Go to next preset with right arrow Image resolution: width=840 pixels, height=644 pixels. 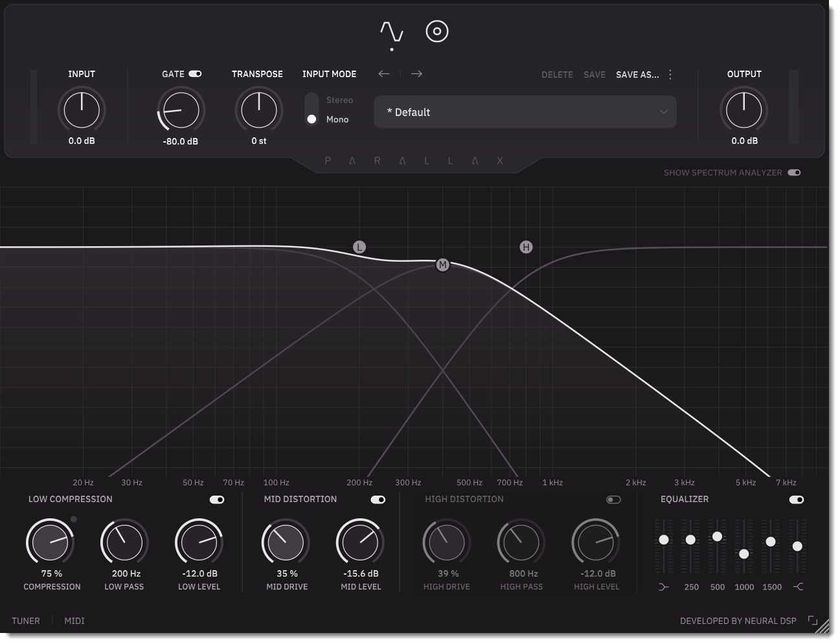pyautogui.click(x=416, y=74)
